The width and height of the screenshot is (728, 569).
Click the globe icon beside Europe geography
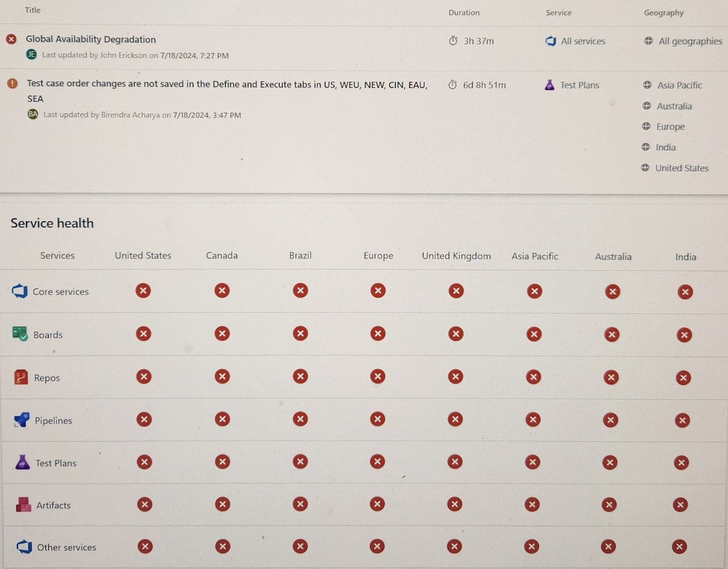(646, 127)
